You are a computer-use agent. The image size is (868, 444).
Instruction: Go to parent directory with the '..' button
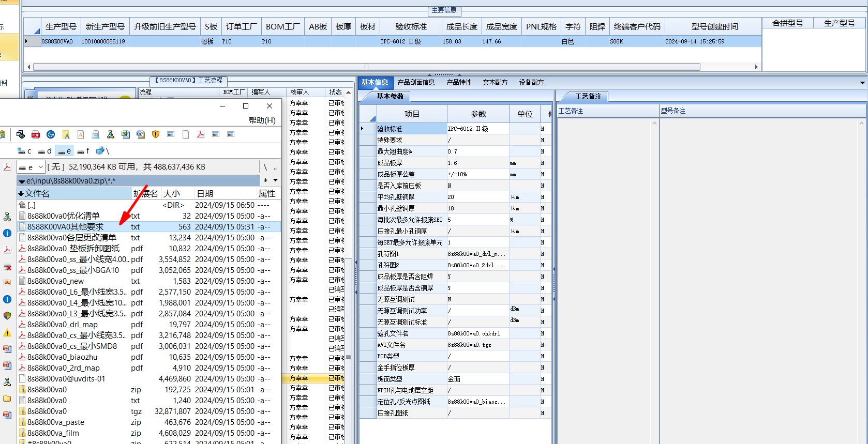pyautogui.click(x=275, y=167)
